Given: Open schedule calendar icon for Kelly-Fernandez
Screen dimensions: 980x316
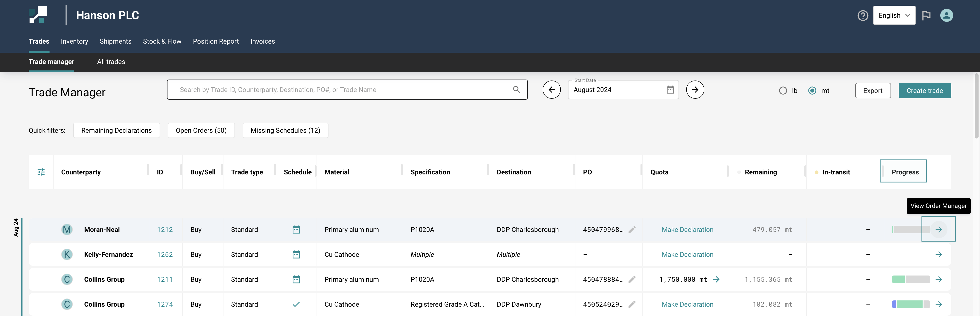Looking at the screenshot, I should 296,254.
